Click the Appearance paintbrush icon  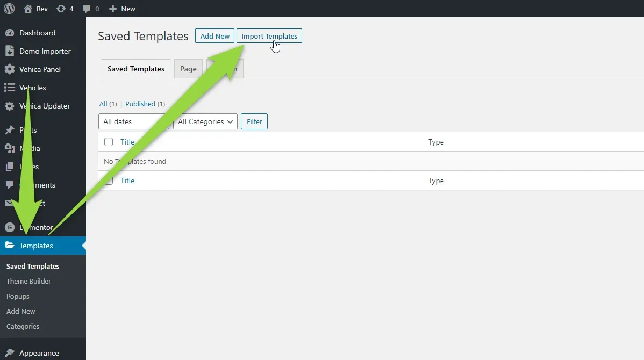pyautogui.click(x=10, y=353)
